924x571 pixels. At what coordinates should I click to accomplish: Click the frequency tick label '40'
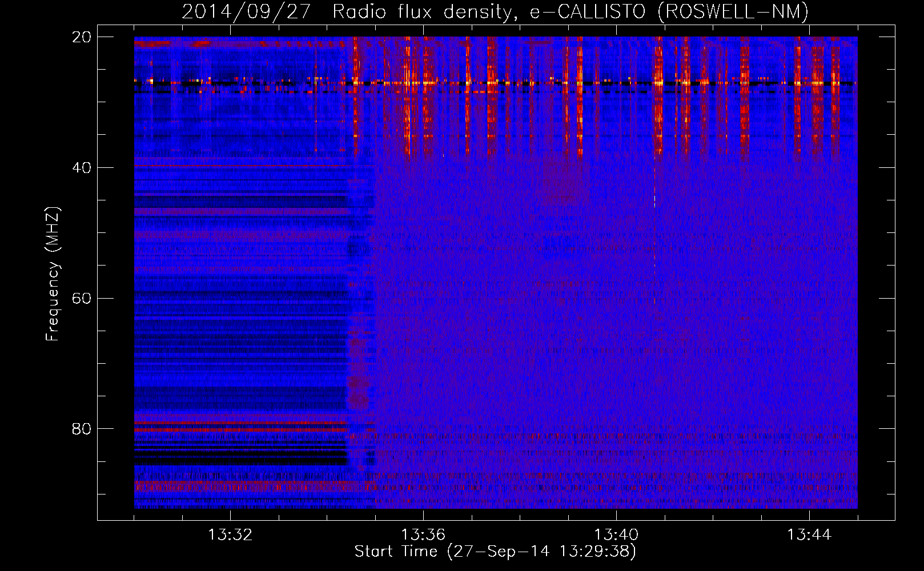81,168
